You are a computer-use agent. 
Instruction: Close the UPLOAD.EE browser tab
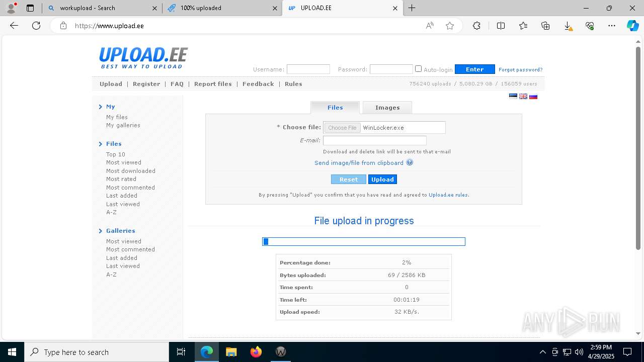tap(395, 8)
